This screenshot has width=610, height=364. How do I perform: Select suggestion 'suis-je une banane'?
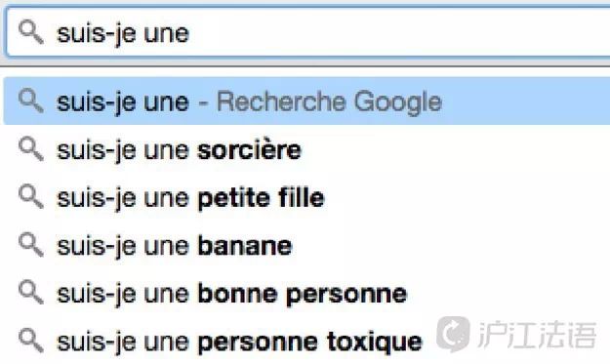[x=306, y=245]
